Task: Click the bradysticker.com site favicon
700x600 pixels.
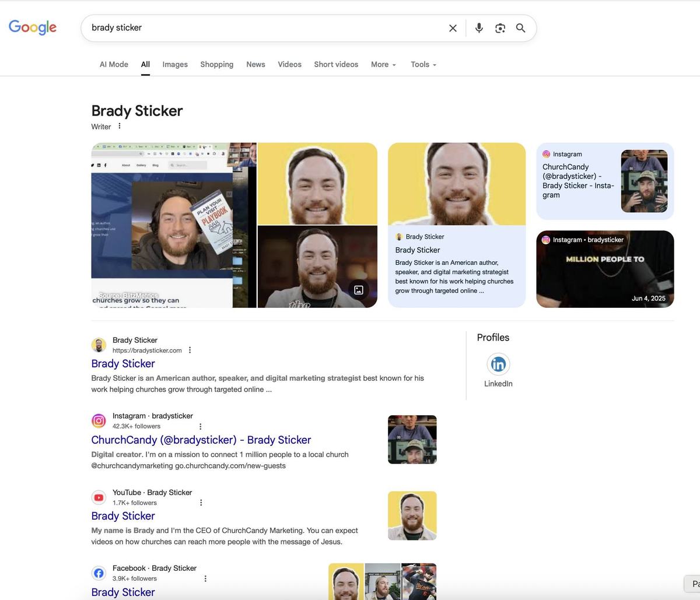Action: click(x=99, y=345)
